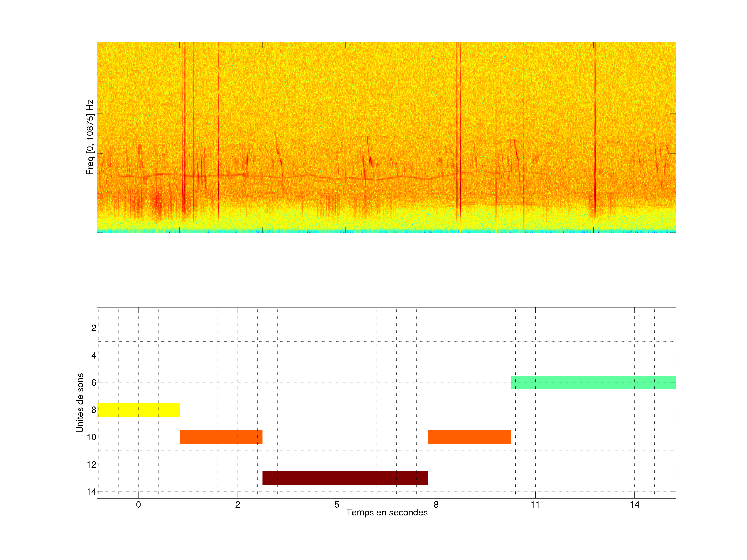The image size is (747, 560).
Task: Click y-axis tick label 4
Action: pyautogui.click(x=94, y=355)
